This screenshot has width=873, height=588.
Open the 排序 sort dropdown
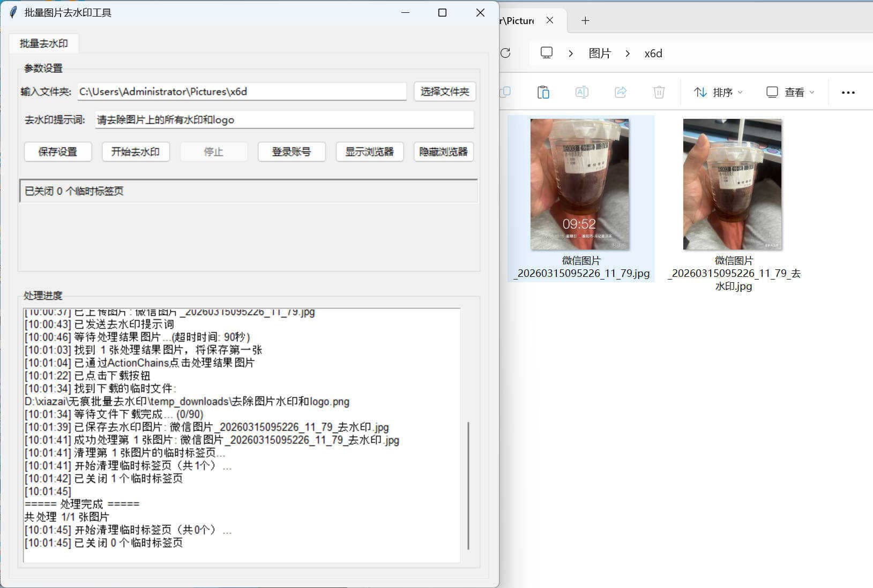718,92
